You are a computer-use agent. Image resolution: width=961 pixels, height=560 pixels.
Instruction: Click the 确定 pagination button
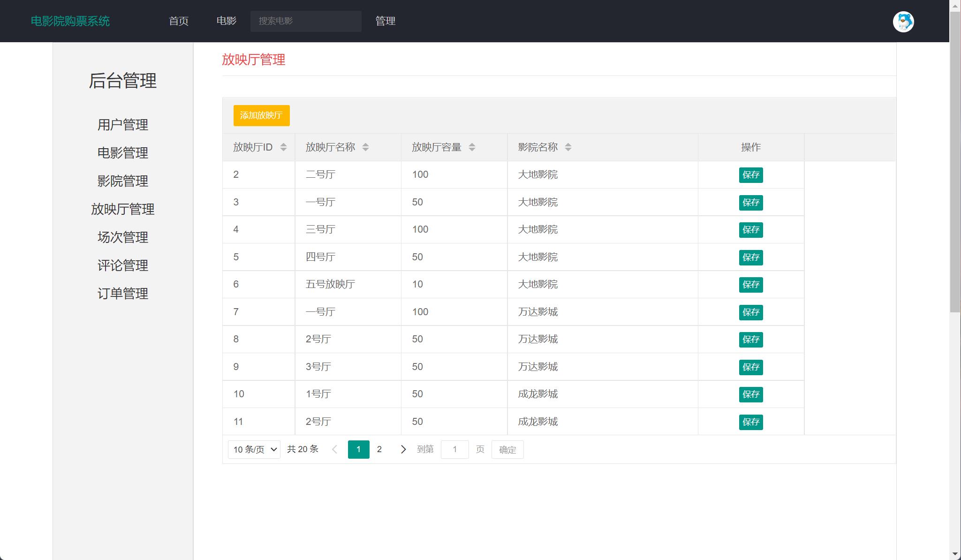point(507,449)
